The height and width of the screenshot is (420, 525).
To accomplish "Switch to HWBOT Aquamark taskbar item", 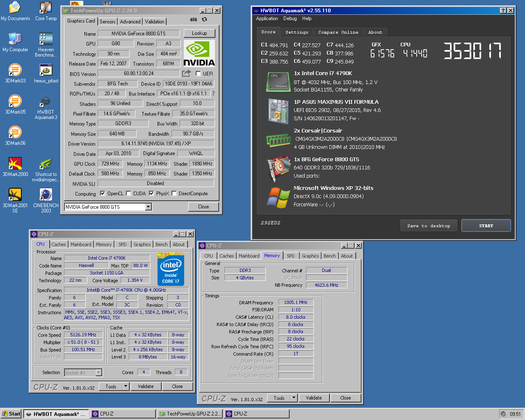I will pyautogui.click(x=56, y=414).
